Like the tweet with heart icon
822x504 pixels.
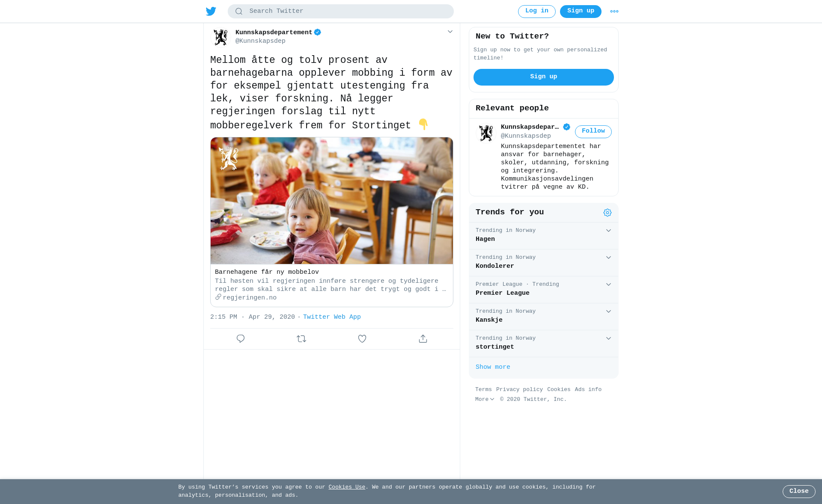[362, 339]
